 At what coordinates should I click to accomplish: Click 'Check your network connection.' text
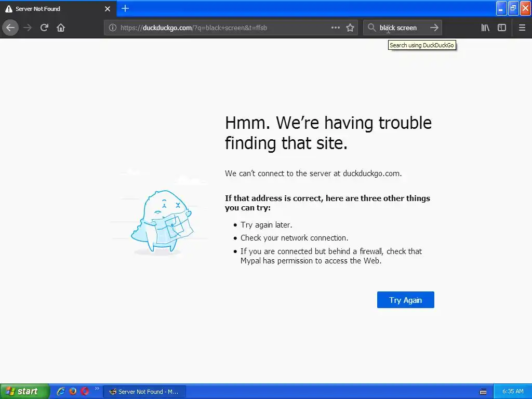tap(294, 238)
